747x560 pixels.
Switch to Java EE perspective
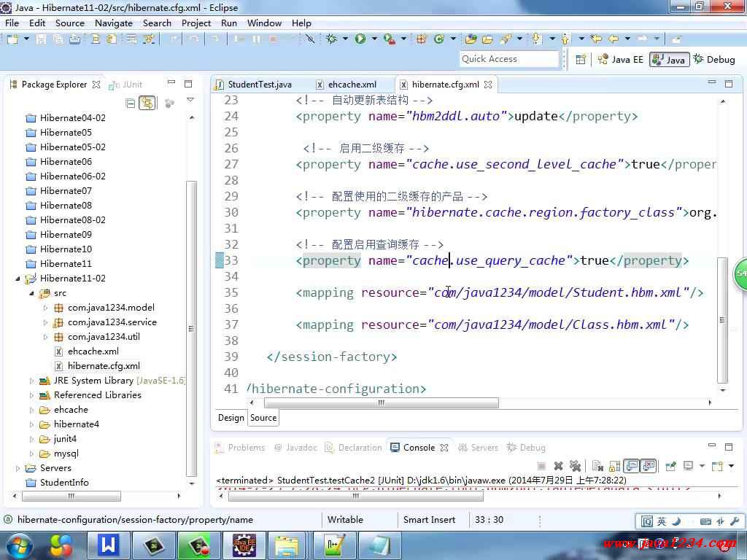[x=621, y=60]
